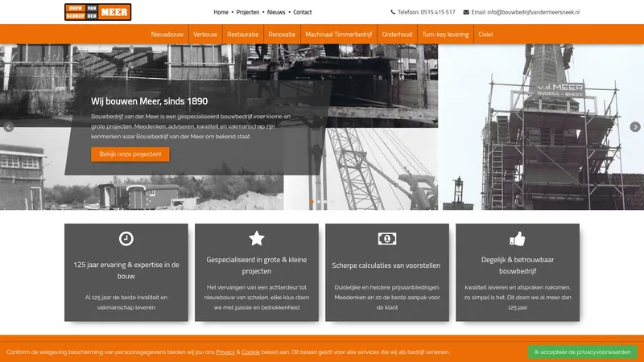Click the heading Wij bouwen Meer, sinds 1890
Screen dimensions: 644x362
point(150,101)
